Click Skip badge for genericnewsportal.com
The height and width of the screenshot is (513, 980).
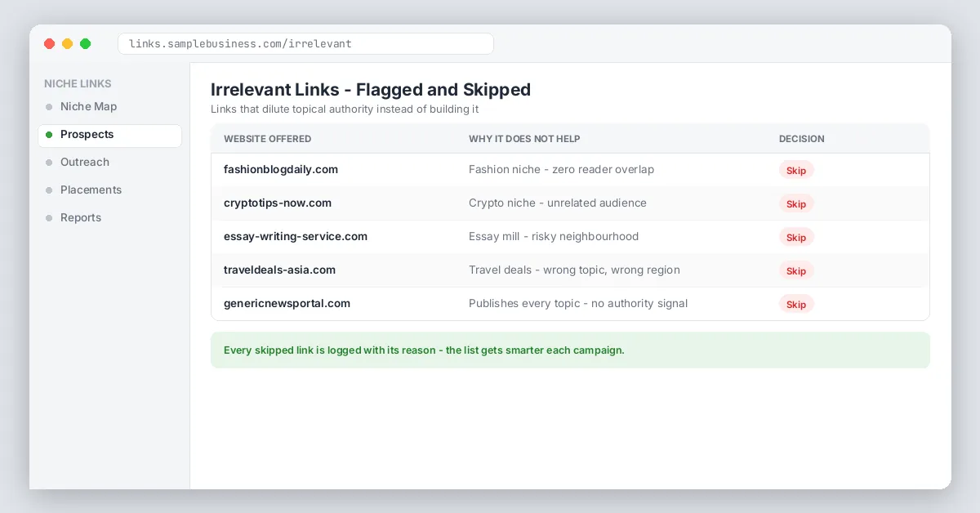point(796,304)
